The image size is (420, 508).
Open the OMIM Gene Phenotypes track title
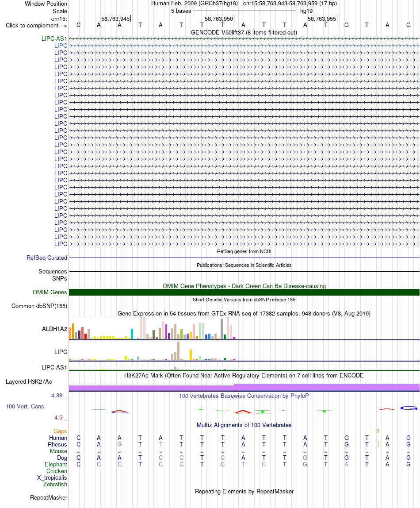click(x=244, y=286)
